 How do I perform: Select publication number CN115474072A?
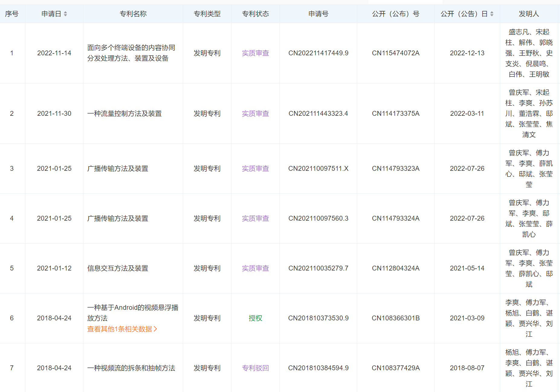[396, 53]
